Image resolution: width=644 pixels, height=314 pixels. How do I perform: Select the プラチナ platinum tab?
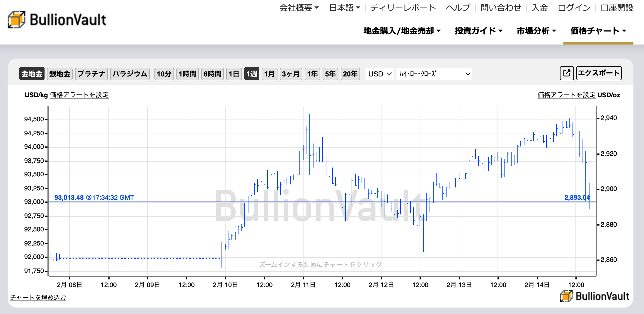click(91, 74)
